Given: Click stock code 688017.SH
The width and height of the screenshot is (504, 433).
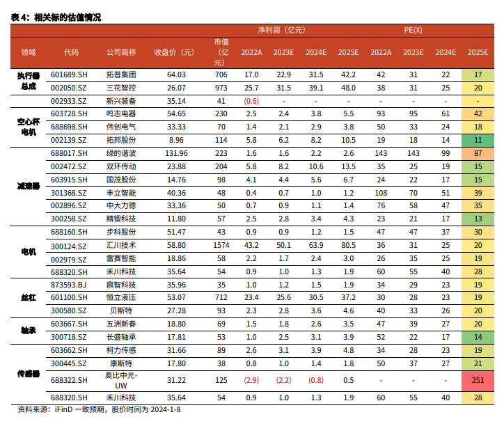Looking at the screenshot, I should click(x=69, y=154).
